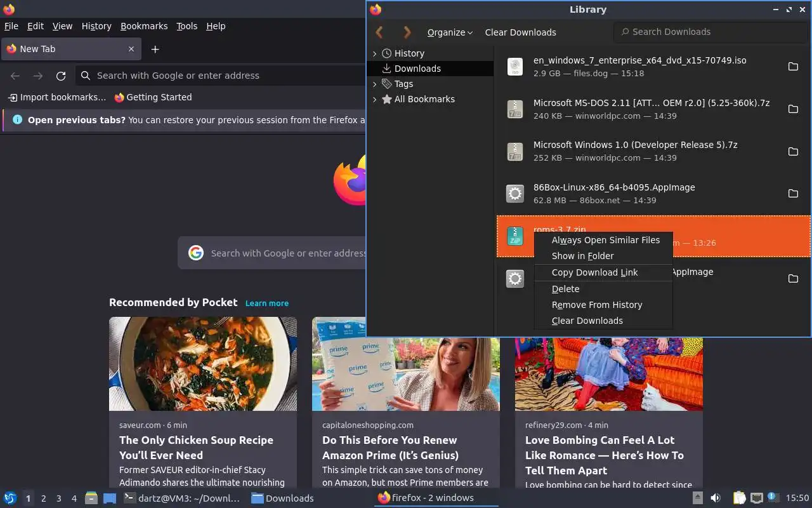Viewport: 812px width, 508px height.
Task: Open the View menu
Action: click(62, 26)
